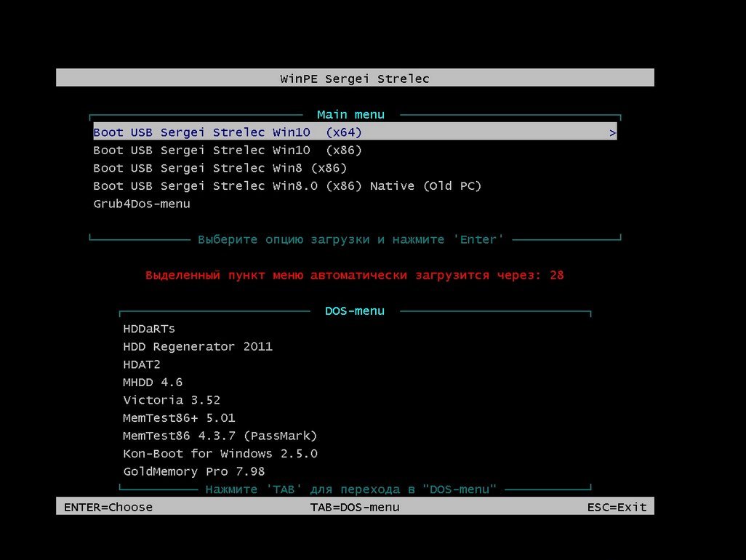Viewport: 746px width, 560px height.
Task: Start Kon-Boot for Windows 2.5.0
Action: (220, 454)
